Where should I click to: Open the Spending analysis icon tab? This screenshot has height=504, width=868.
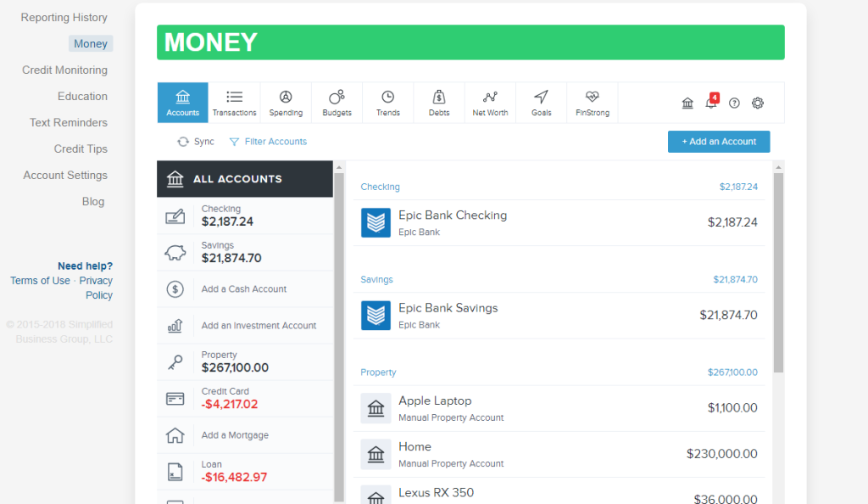click(286, 102)
